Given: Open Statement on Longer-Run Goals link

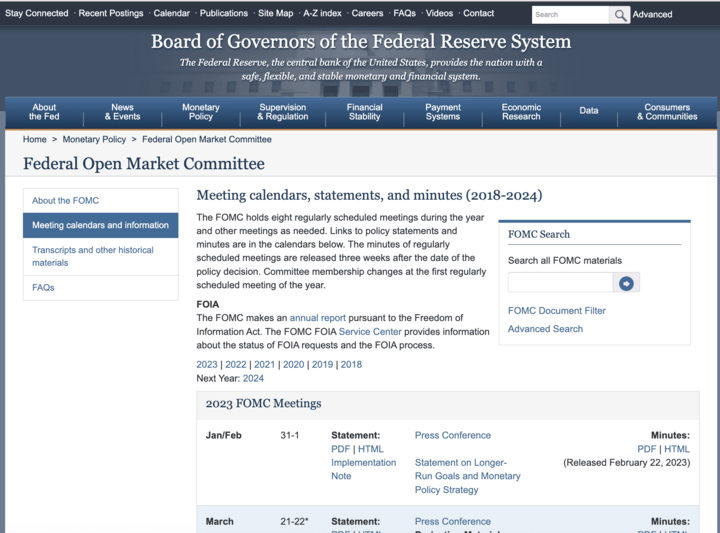Looking at the screenshot, I should point(467,476).
